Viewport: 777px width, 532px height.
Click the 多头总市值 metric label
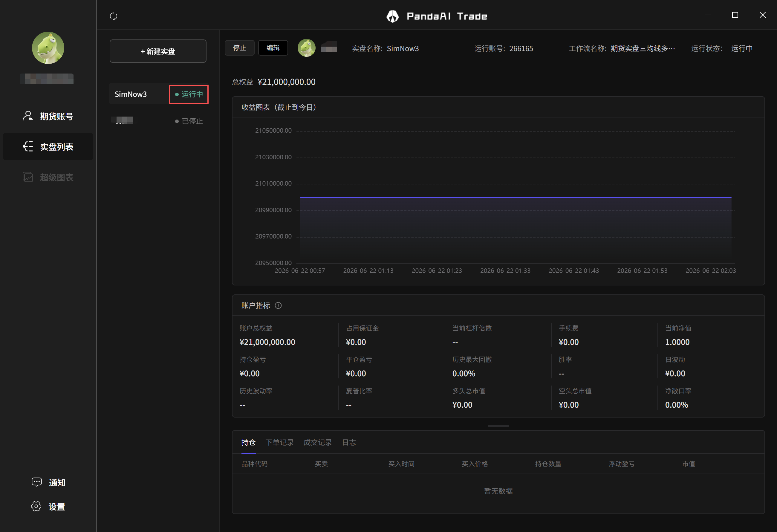tap(469, 391)
